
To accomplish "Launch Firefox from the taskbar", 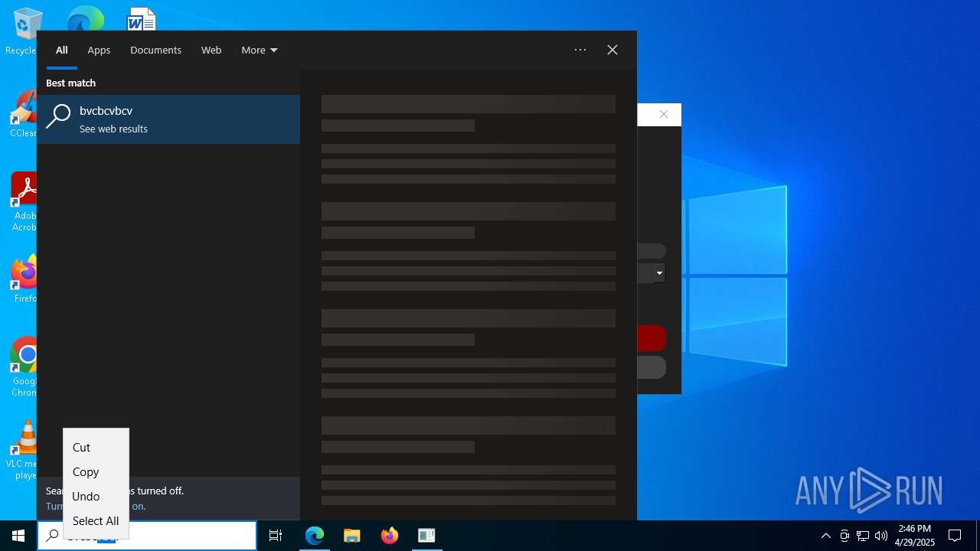I will pyautogui.click(x=390, y=536).
